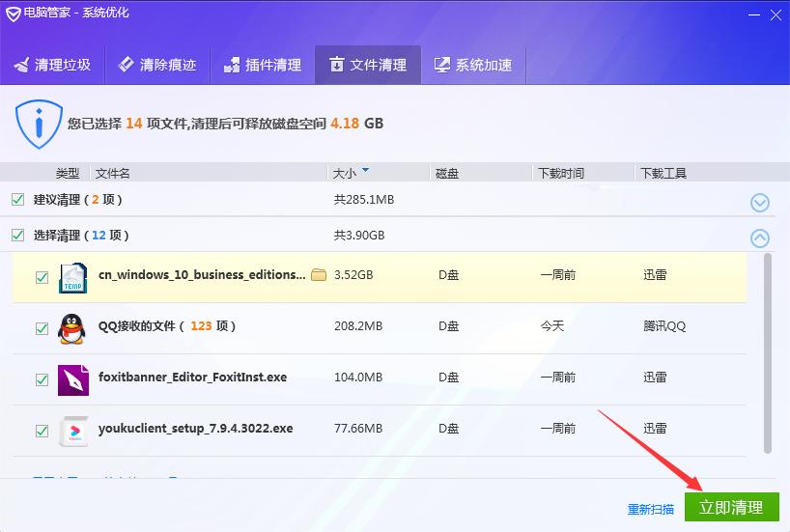Click the 今天 download time cell

[x=552, y=326]
